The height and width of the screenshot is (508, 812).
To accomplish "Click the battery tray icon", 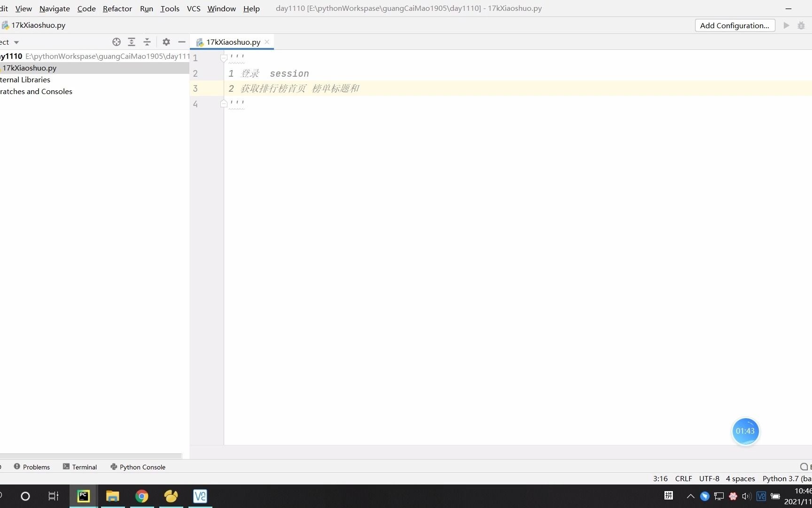I will pyautogui.click(x=775, y=496).
